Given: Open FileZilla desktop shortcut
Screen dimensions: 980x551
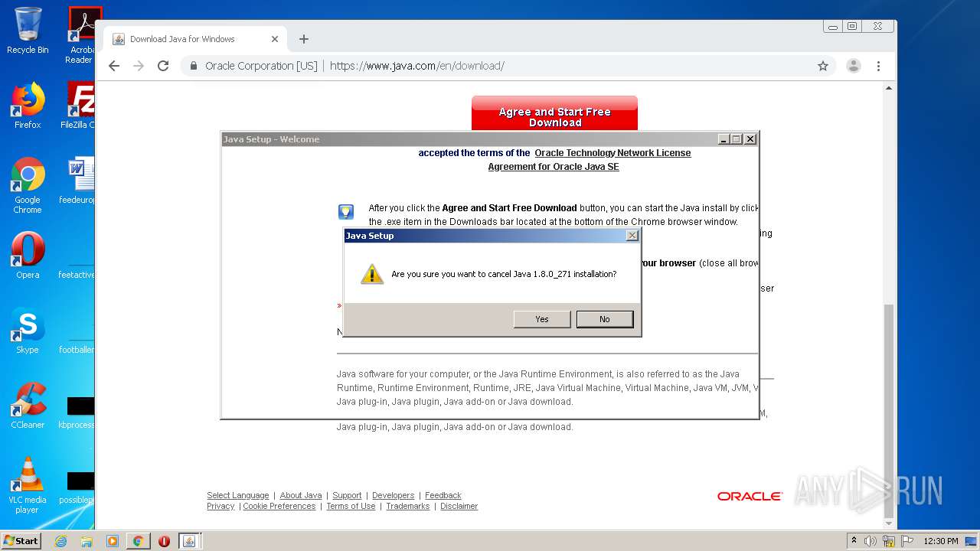Looking at the screenshot, I should [x=78, y=106].
